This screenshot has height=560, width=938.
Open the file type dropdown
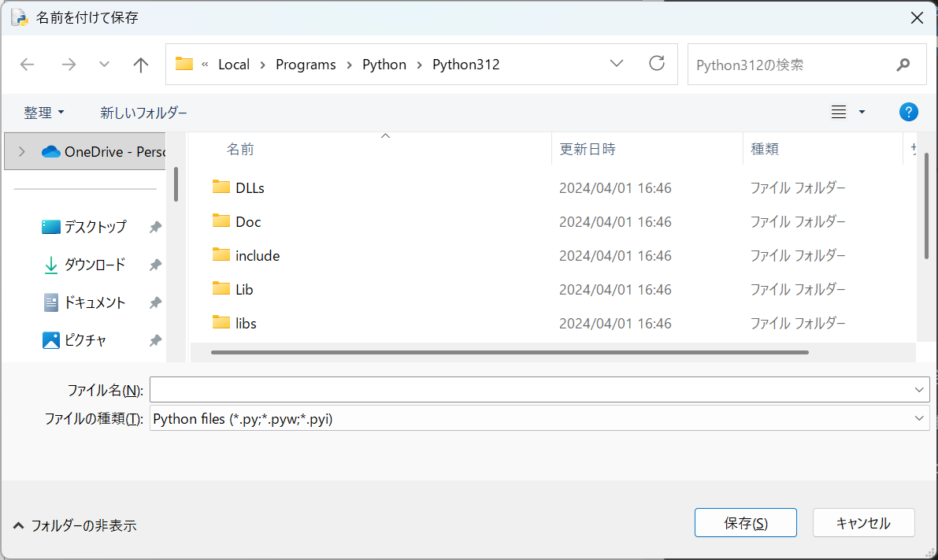click(x=919, y=418)
